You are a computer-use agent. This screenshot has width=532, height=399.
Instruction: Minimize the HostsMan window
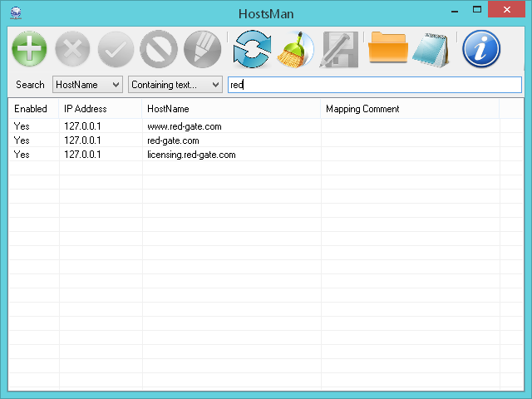pos(455,10)
